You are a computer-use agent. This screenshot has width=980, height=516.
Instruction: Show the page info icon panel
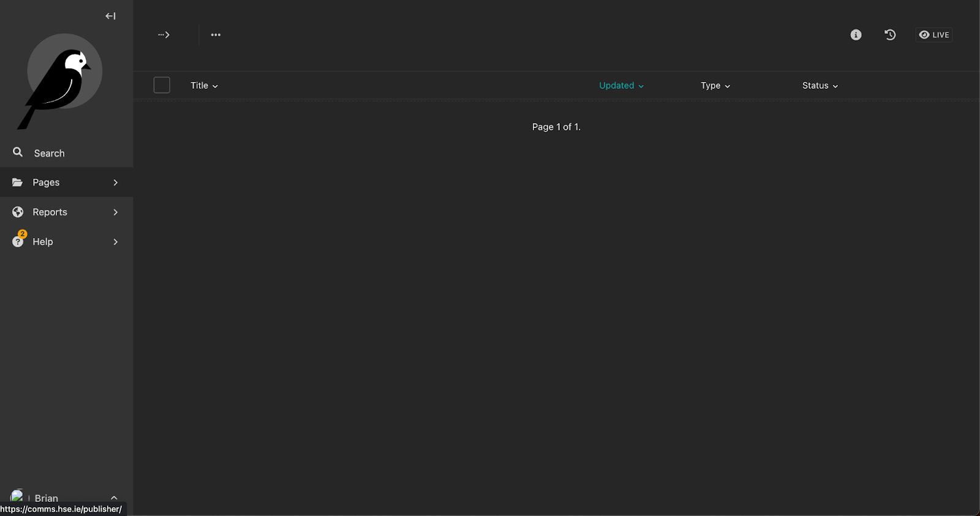pyautogui.click(x=856, y=35)
